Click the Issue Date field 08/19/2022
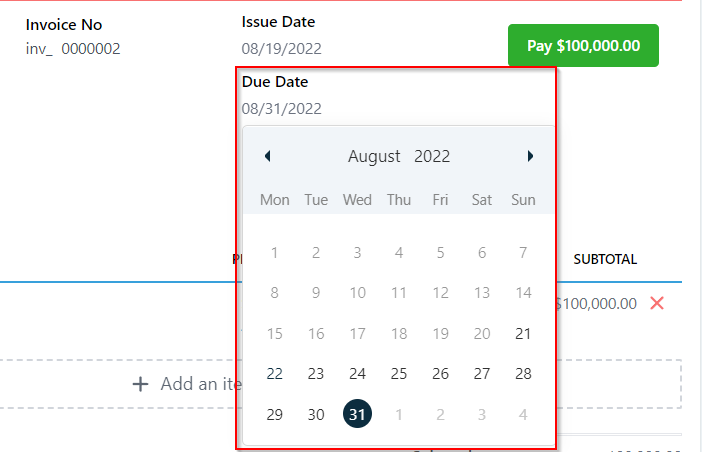 tap(282, 48)
